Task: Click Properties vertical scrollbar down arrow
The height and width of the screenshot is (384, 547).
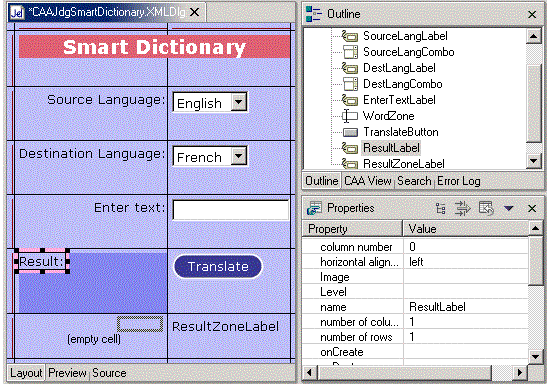Action: (x=535, y=357)
